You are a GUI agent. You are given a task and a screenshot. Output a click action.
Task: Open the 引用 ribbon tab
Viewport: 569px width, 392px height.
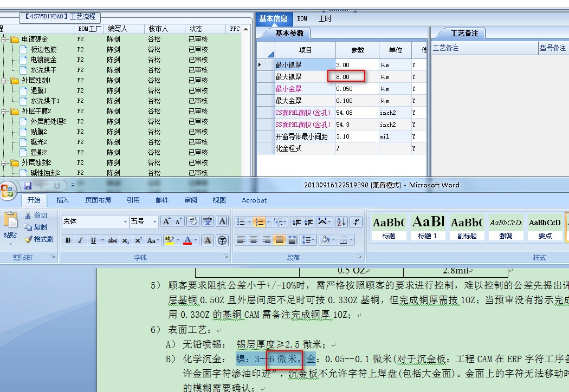133,200
